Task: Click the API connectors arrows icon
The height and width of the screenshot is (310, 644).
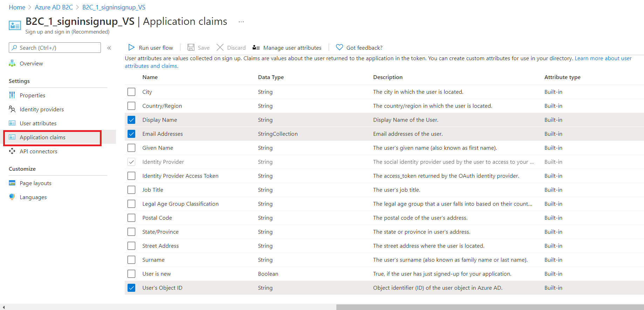Action: pos(12,151)
